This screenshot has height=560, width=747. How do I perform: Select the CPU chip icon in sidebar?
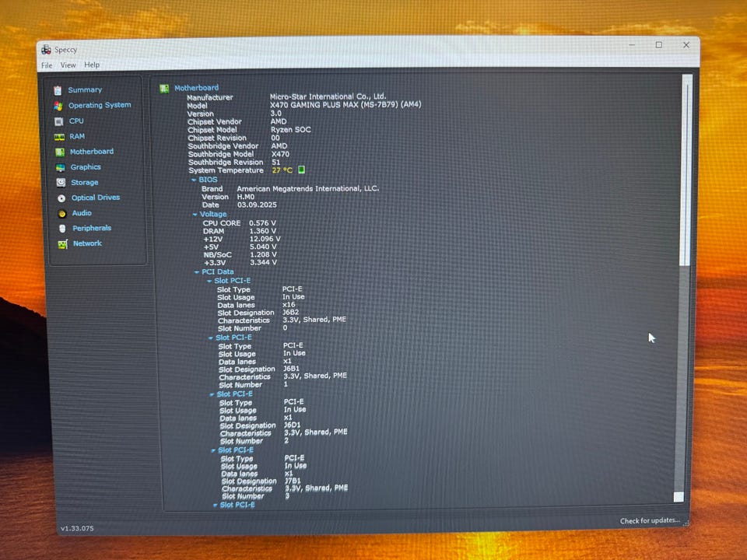coord(58,121)
